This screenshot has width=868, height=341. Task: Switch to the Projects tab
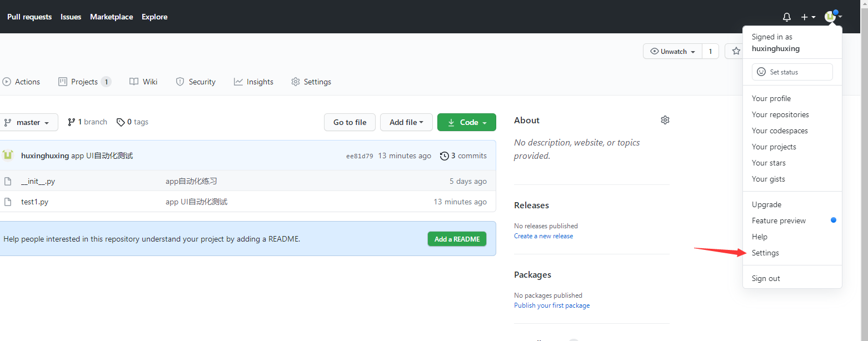[x=84, y=82]
